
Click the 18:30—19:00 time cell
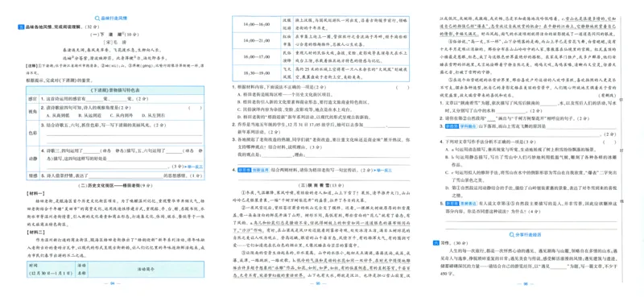click(x=256, y=73)
